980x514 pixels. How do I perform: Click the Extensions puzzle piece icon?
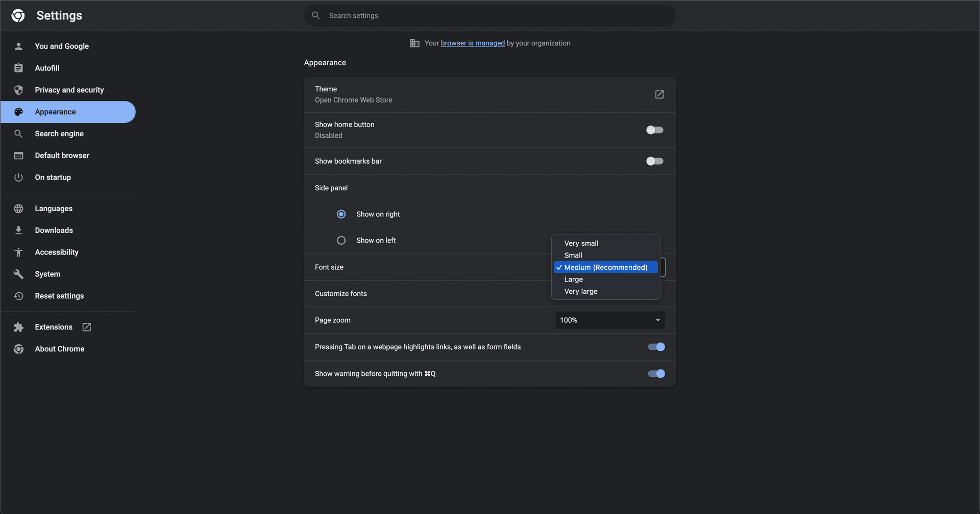[x=18, y=327]
